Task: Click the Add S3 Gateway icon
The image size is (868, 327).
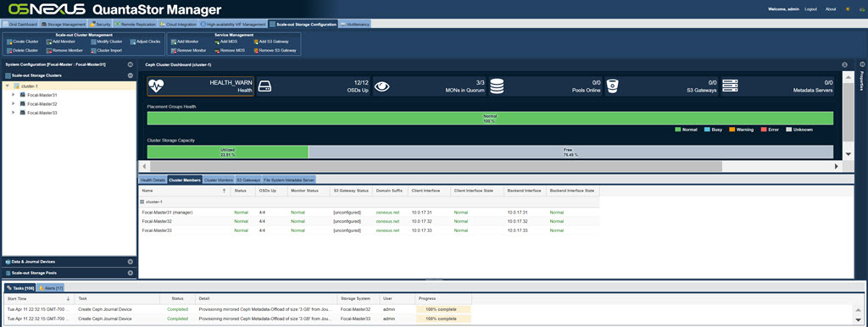Action: pos(256,42)
